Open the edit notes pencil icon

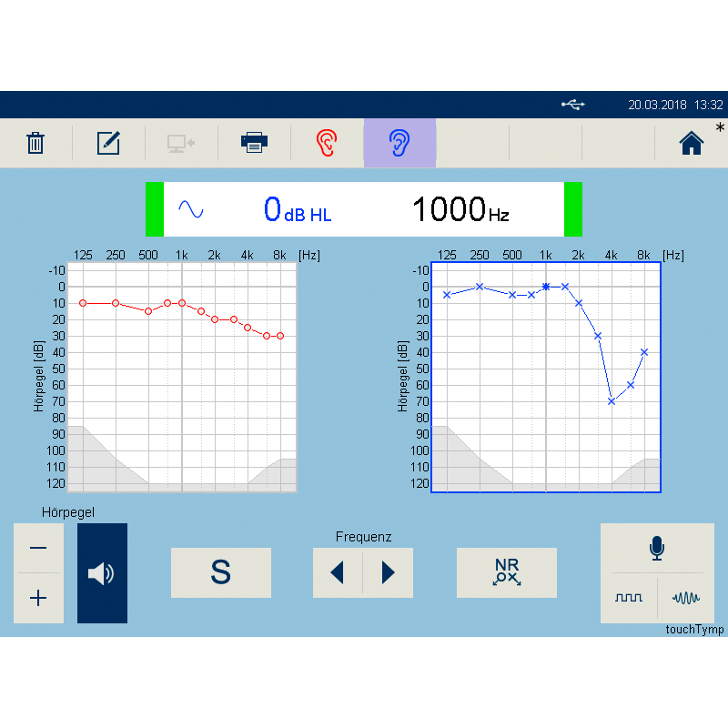point(108,143)
